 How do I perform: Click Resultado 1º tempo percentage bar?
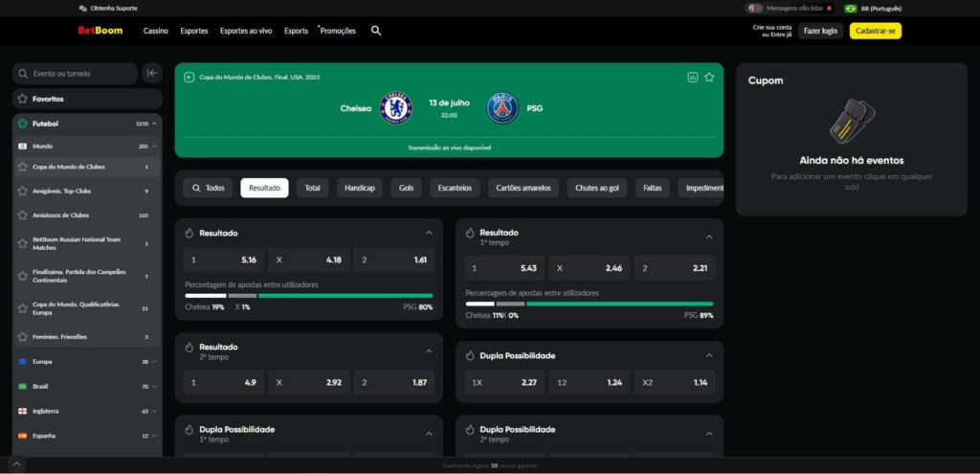[590, 304]
